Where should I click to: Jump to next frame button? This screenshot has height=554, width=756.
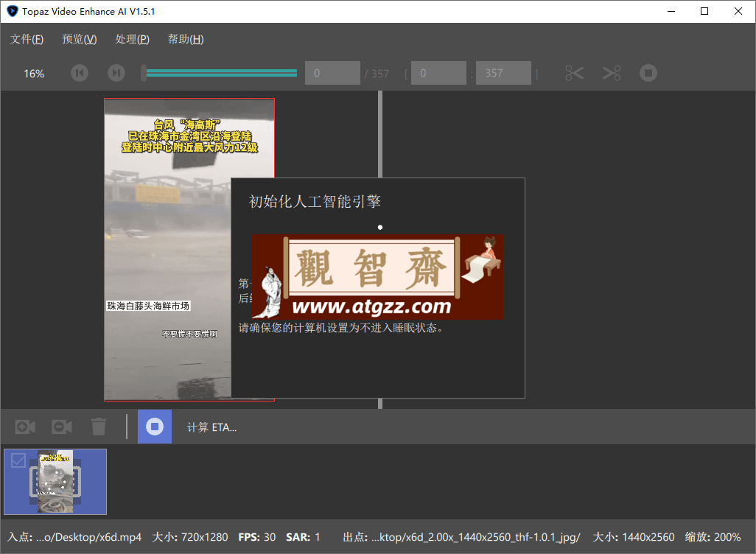[116, 73]
